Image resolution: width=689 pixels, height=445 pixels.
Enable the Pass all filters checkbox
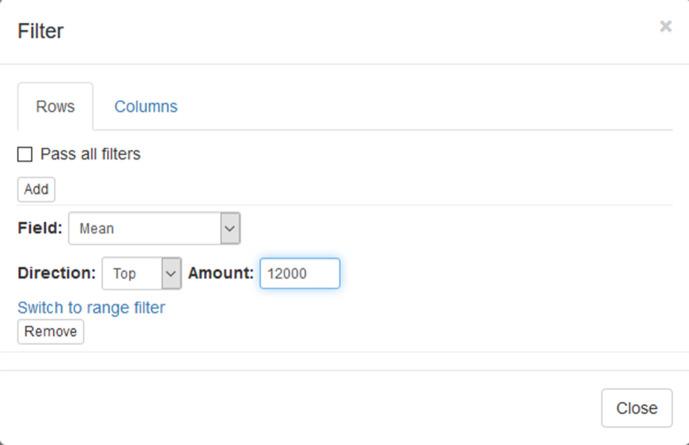coord(25,154)
